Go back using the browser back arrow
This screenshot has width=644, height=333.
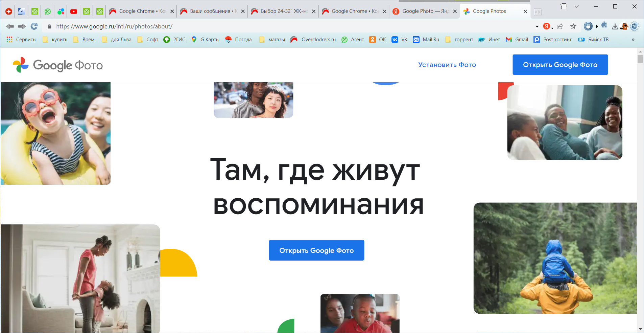(x=10, y=26)
